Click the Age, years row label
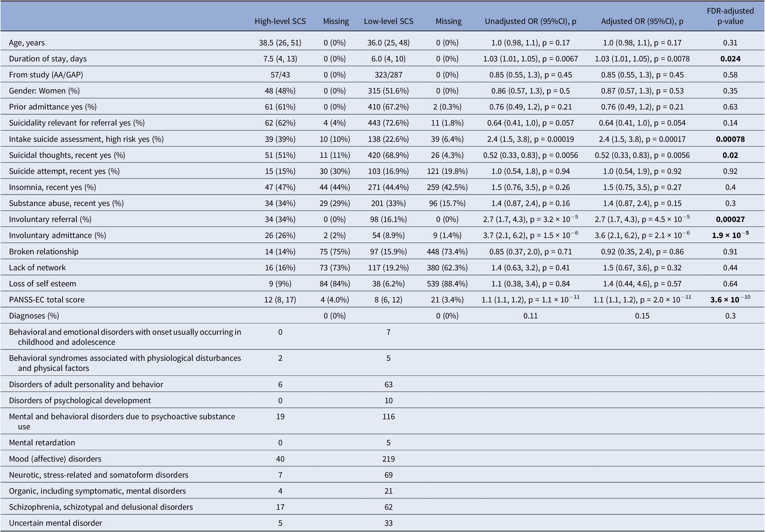Screen dimensions: 765x532 (27, 43)
